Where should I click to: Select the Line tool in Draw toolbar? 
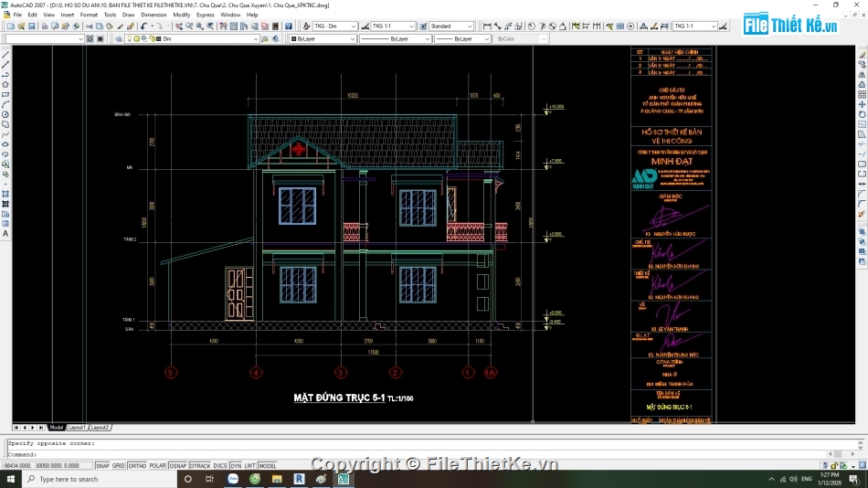pyautogui.click(x=5, y=55)
